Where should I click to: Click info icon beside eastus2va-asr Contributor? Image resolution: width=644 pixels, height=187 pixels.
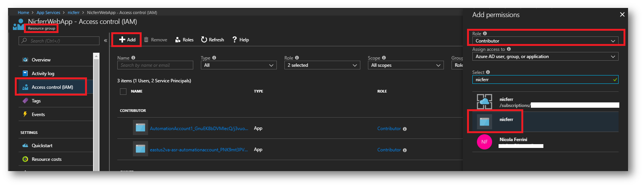405,150
